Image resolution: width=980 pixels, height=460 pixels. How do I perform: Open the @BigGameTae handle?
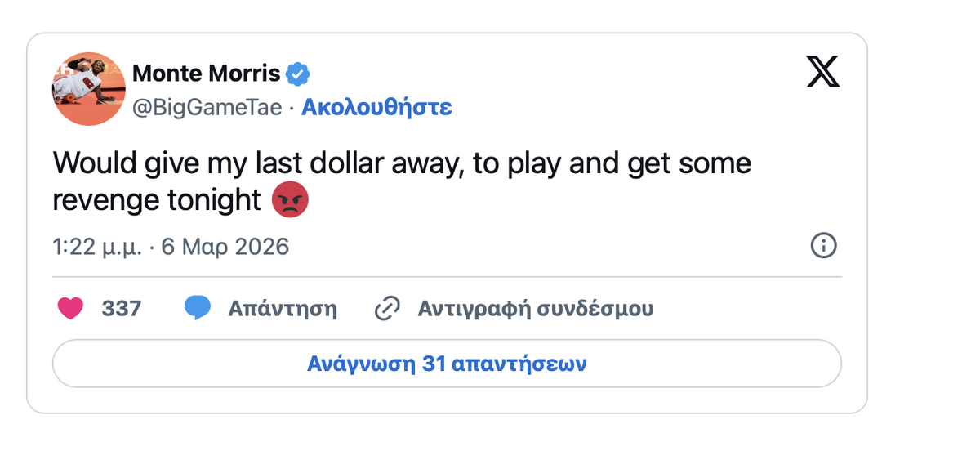207,107
